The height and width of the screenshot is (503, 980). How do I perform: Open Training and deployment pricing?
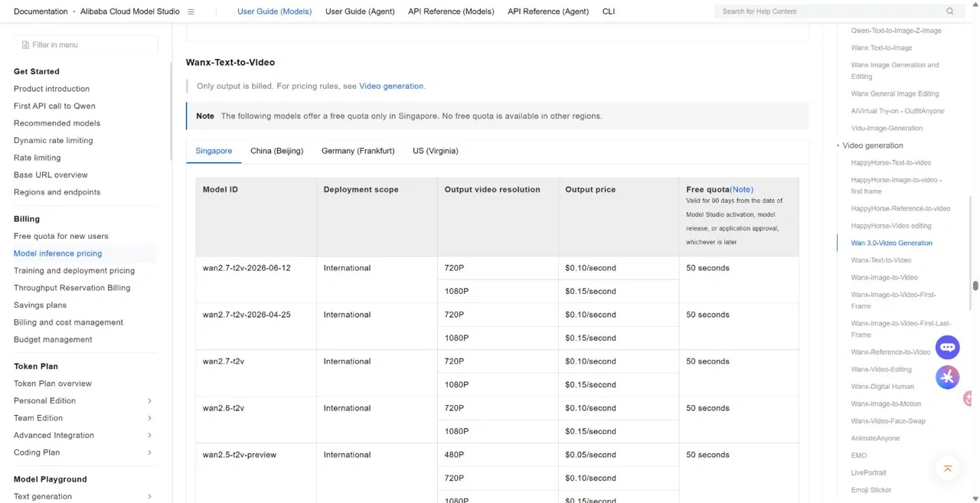point(74,271)
